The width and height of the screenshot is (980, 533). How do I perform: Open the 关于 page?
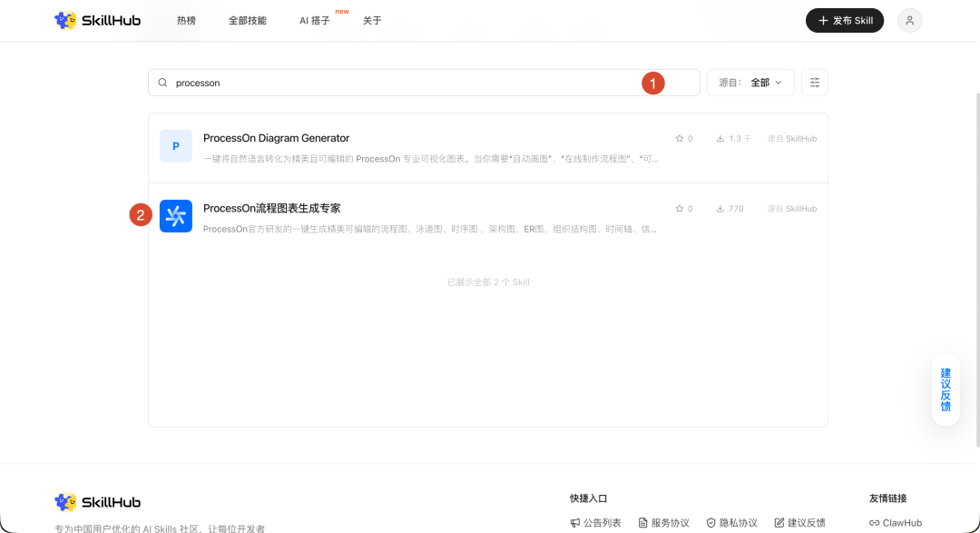[372, 21]
